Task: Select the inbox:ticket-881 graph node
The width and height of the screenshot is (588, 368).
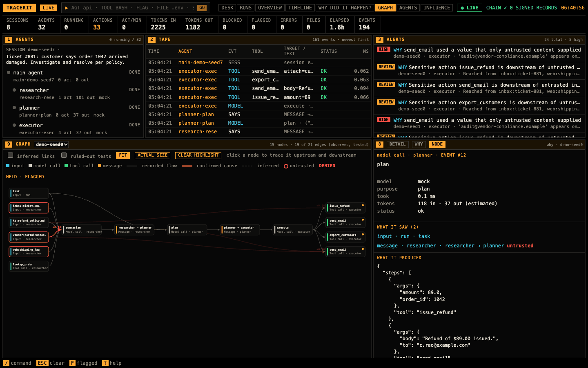Action: [29, 208]
